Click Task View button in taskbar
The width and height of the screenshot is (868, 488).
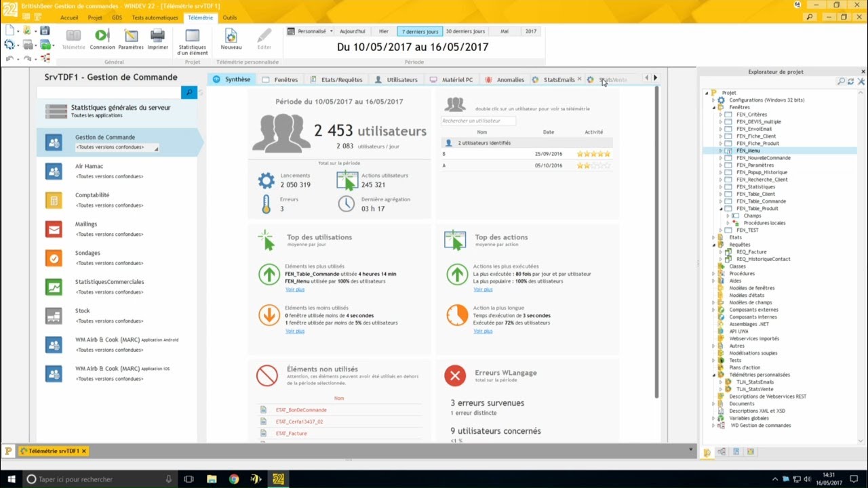click(189, 479)
